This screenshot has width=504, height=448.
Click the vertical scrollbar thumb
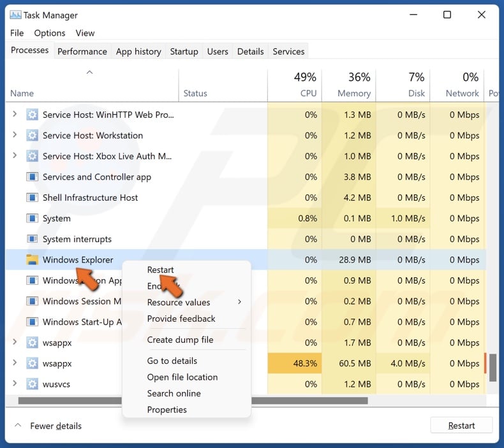click(493, 368)
